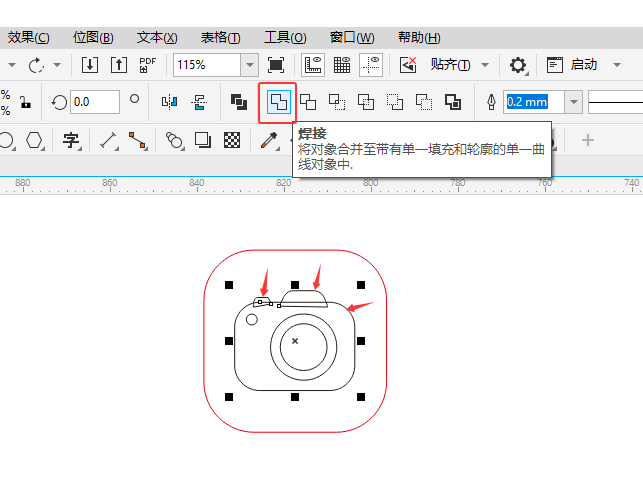
Task: Open the line style selector
Action: click(616, 102)
